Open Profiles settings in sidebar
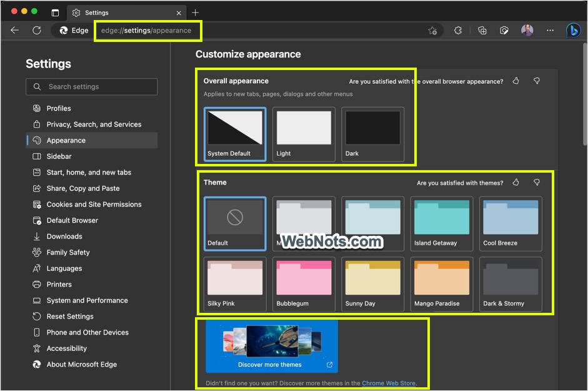 [59, 108]
